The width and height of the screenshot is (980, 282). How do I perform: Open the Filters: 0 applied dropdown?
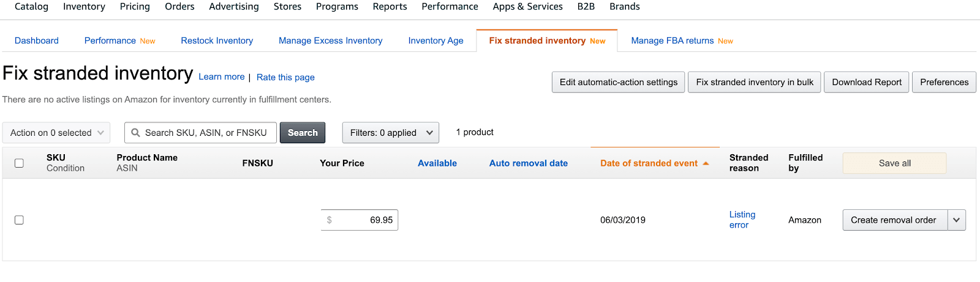pos(391,133)
